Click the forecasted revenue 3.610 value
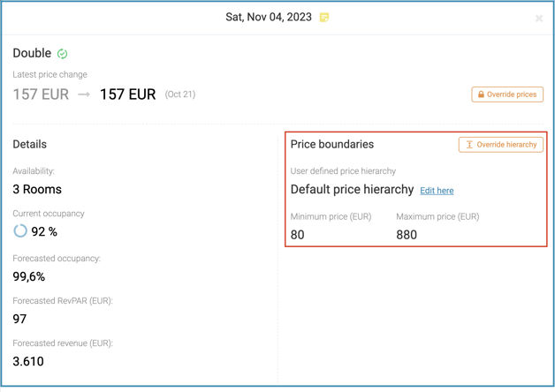The height and width of the screenshot is (392, 555). pyautogui.click(x=28, y=361)
